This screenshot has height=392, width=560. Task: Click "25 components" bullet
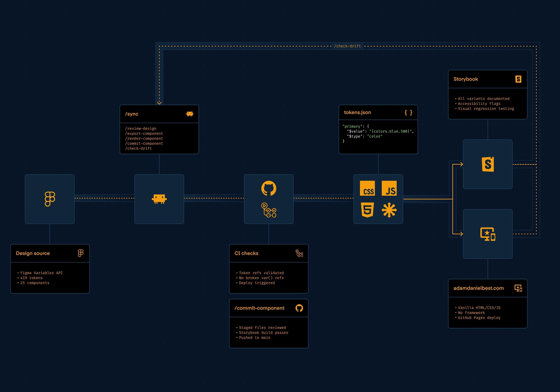click(33, 283)
